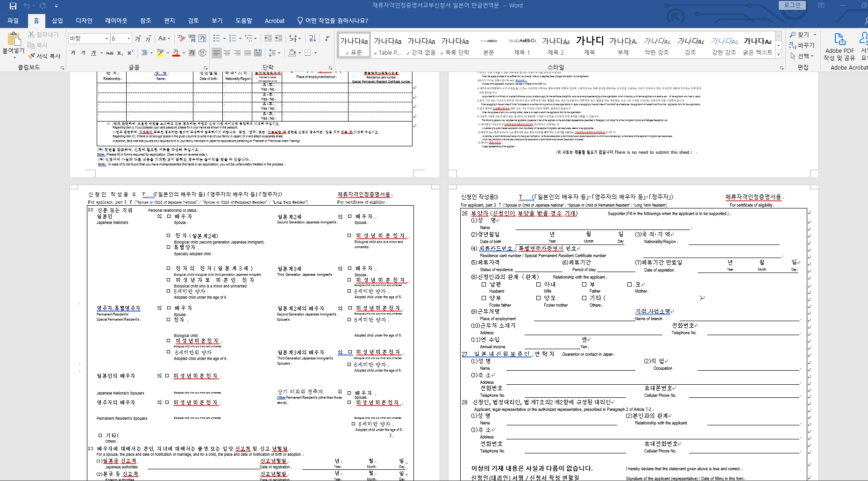Open text effects and typography icon
This screenshot has width=868, height=481.
tap(145, 53)
